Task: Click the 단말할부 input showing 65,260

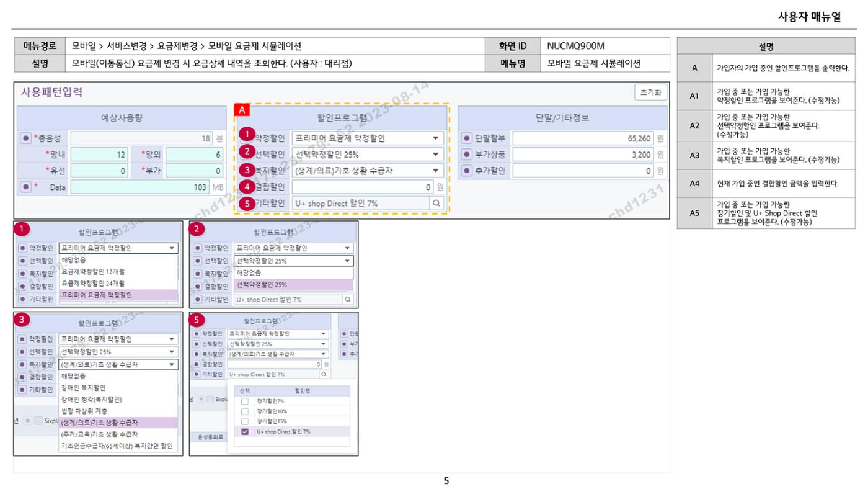Action: [583, 138]
